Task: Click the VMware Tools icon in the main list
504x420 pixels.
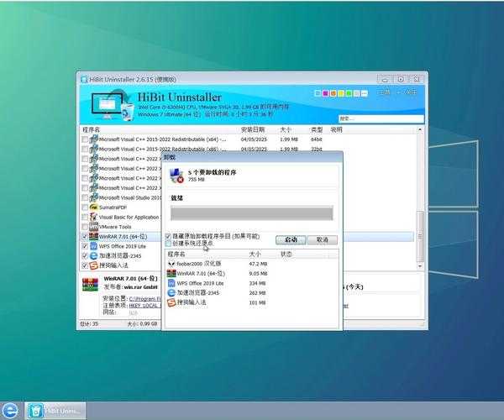Action: [94, 227]
